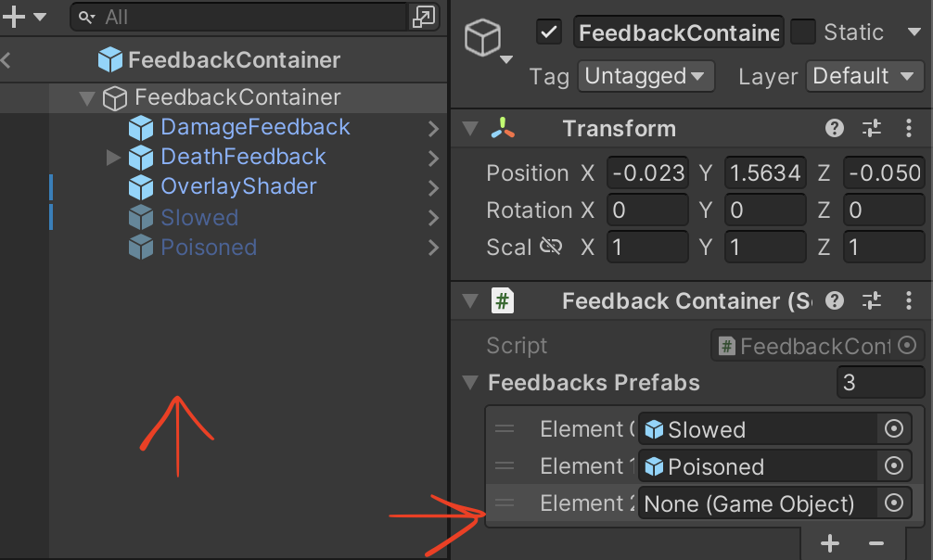933x560 pixels.
Task: Click the Transform help question mark icon
Action: [835, 129]
